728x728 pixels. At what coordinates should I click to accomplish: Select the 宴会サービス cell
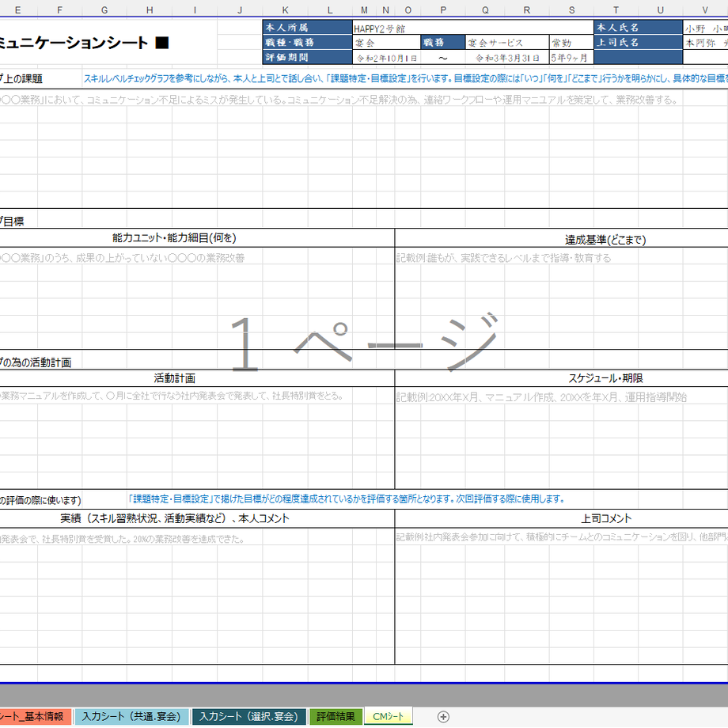[507, 43]
